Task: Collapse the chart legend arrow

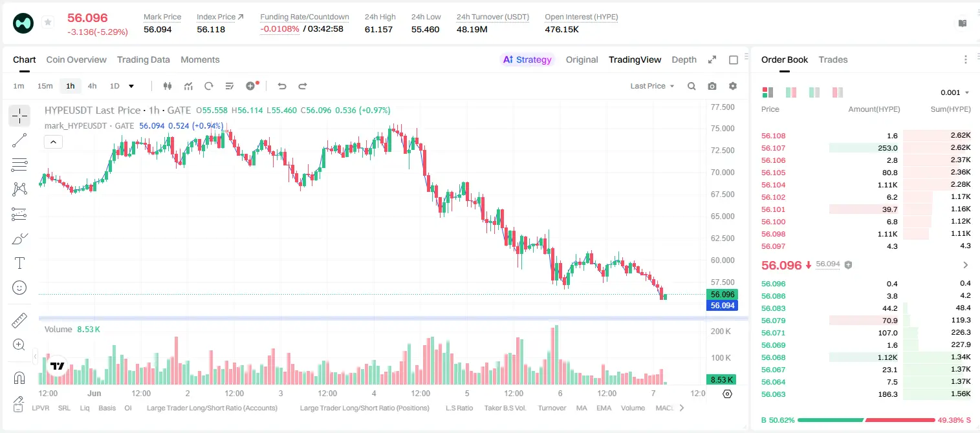Action: tap(53, 142)
